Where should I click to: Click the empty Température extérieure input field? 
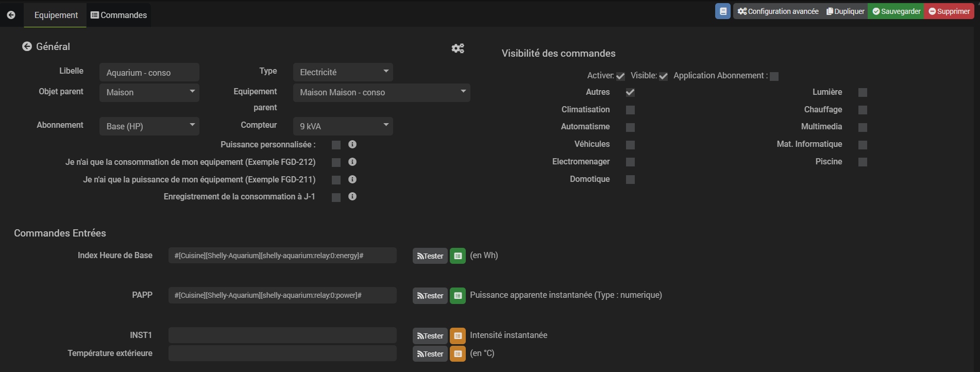coord(282,353)
